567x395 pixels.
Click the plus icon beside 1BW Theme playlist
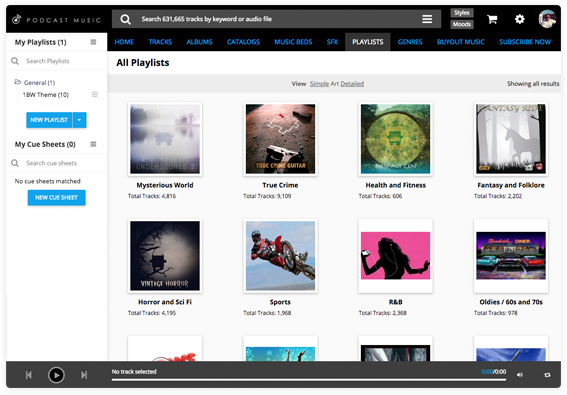click(95, 94)
